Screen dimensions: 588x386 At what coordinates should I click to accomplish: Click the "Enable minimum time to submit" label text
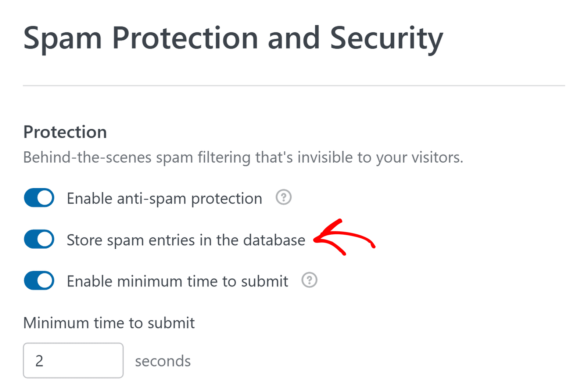point(178,281)
